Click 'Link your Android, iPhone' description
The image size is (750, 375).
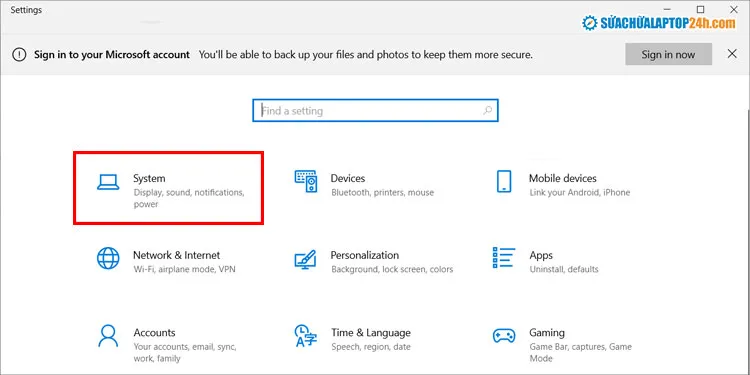(x=580, y=193)
